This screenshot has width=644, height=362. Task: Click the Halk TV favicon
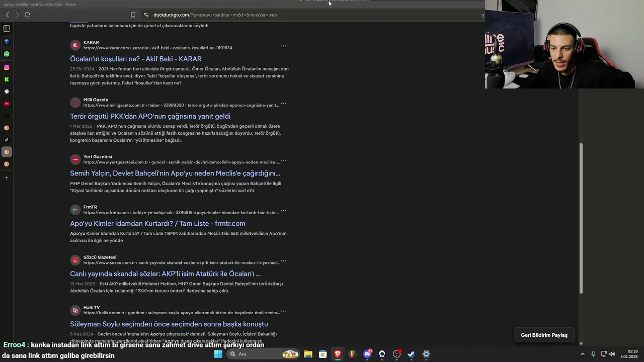(x=75, y=310)
